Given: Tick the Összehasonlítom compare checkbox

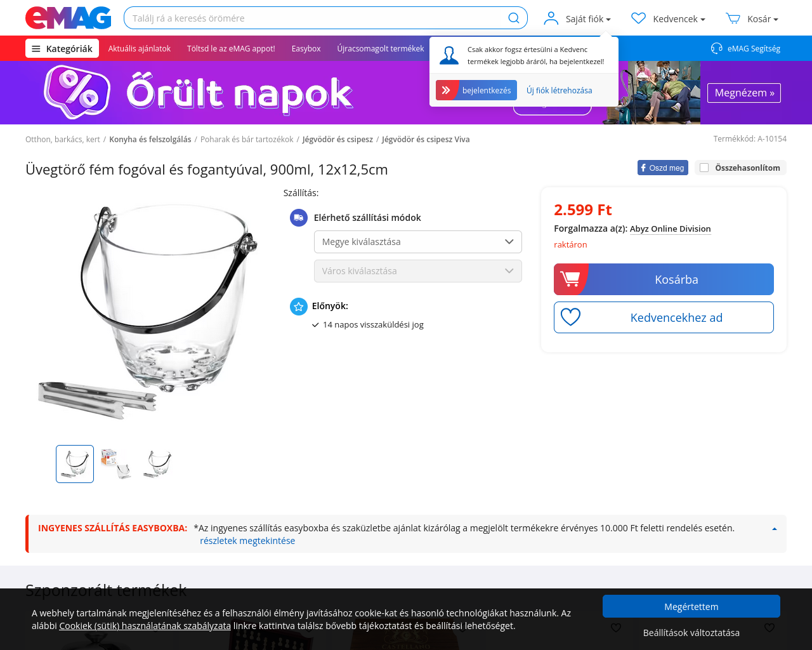Looking at the screenshot, I should 704,168.
